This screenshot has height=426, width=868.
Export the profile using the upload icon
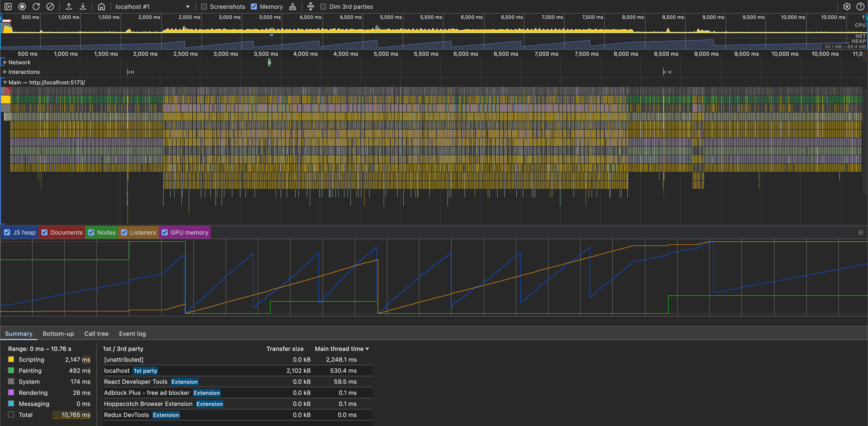tap(69, 6)
